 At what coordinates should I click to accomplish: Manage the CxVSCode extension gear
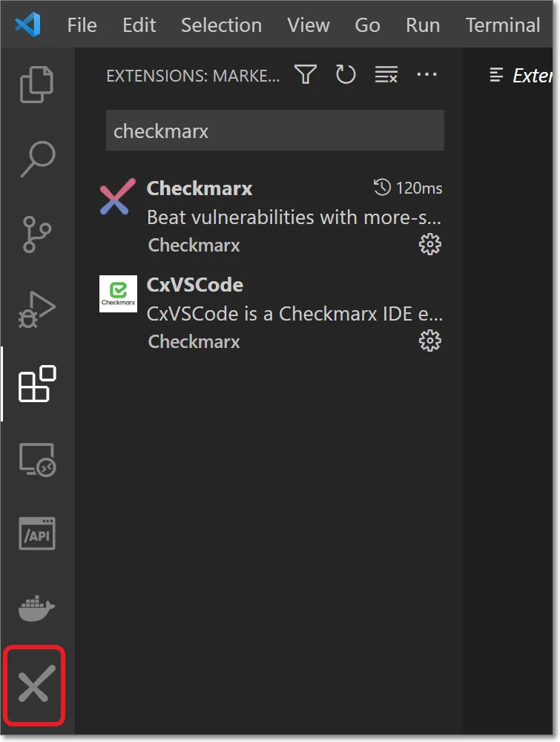point(430,341)
